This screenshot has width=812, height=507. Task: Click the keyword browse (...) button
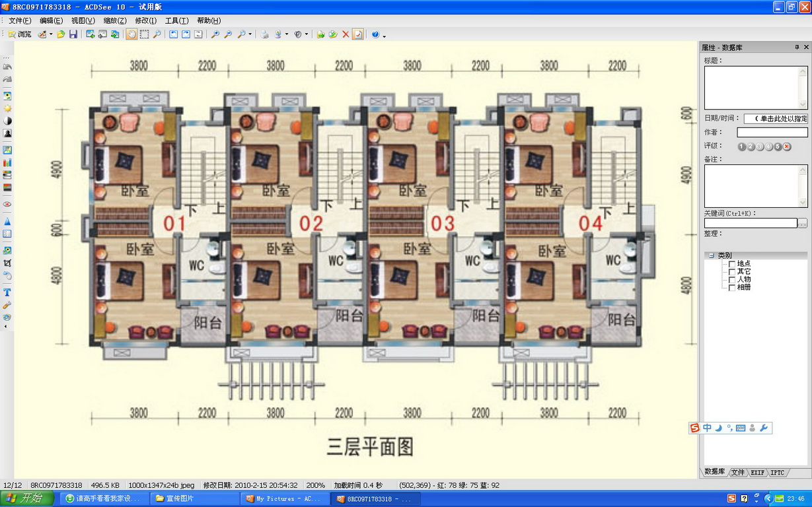pos(803,223)
